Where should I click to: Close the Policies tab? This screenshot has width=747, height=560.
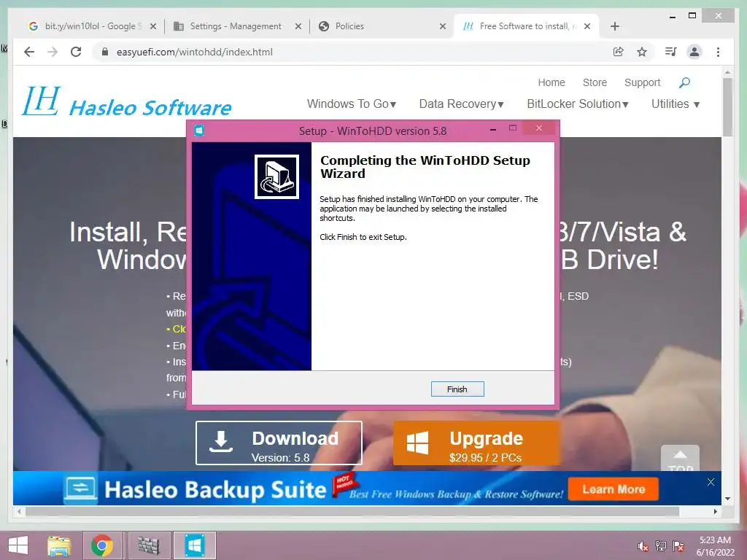pos(443,26)
